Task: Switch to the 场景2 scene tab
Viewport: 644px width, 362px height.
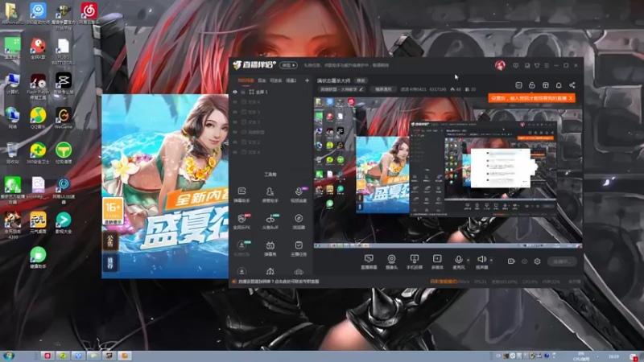Action: coord(291,80)
